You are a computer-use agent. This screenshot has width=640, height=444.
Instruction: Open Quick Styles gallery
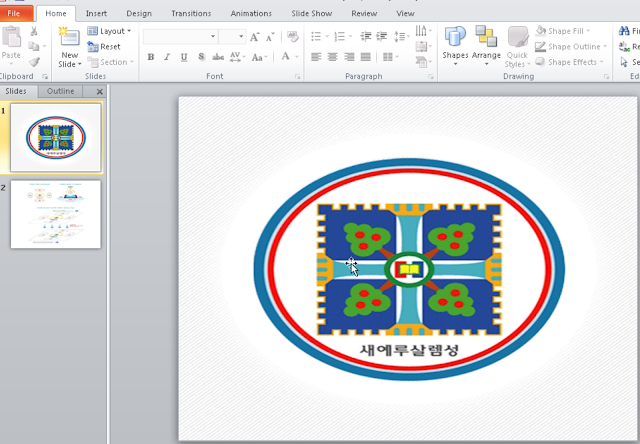click(x=517, y=47)
